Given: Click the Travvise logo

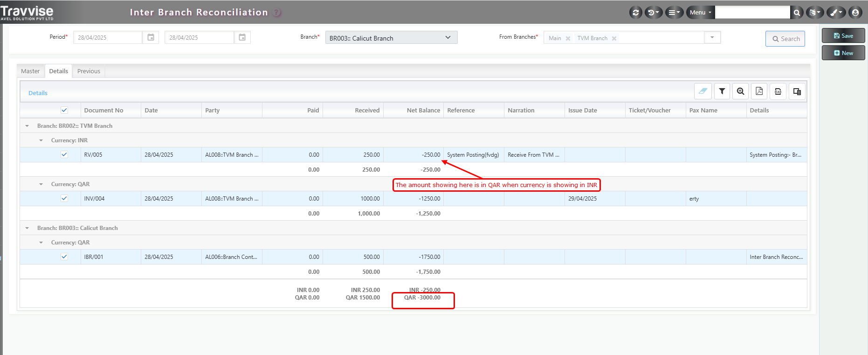Looking at the screenshot, I should coord(27,12).
